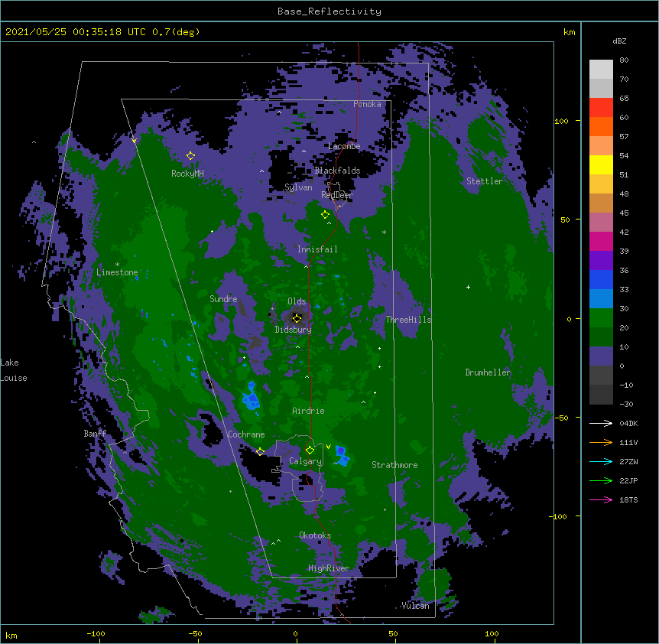Click the Vulcan label
Image resolution: width=659 pixels, height=644 pixels.
click(415, 605)
